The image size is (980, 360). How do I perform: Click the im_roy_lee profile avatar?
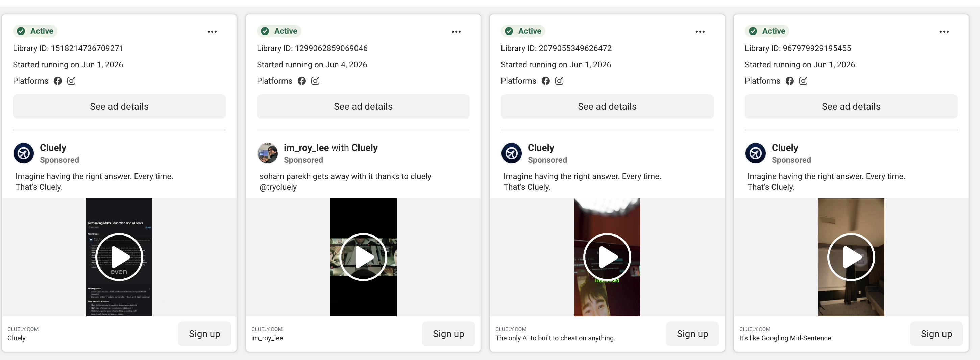coord(267,153)
